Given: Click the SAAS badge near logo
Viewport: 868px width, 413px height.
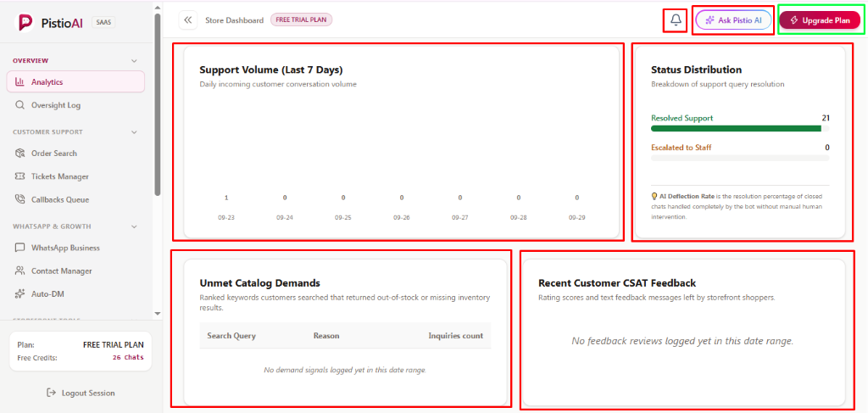Looking at the screenshot, I should [x=103, y=22].
